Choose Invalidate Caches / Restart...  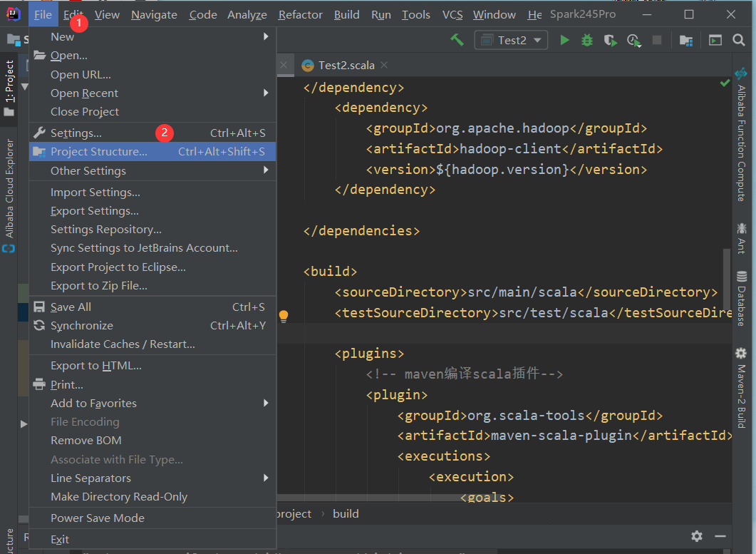tap(123, 344)
